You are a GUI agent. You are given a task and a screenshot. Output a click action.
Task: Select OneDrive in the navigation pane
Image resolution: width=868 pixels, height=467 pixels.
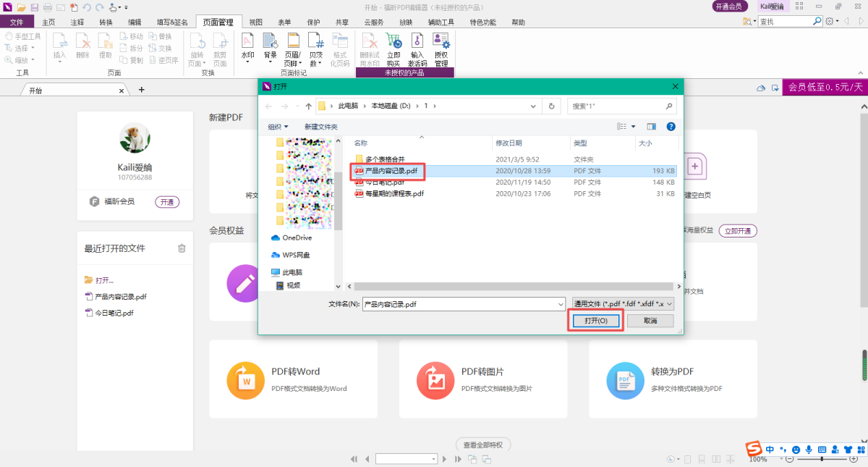point(297,237)
